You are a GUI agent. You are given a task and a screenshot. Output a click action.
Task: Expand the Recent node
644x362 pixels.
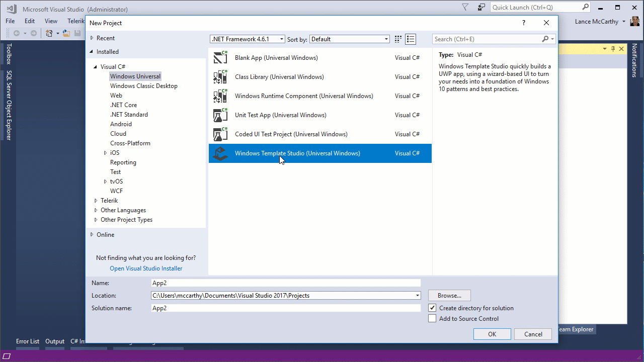click(x=92, y=38)
